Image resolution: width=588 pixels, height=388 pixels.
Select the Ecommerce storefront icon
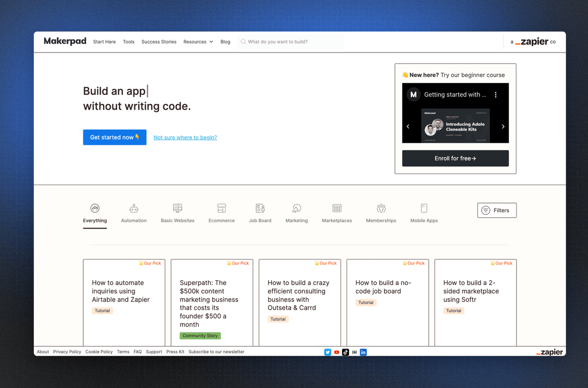(221, 208)
